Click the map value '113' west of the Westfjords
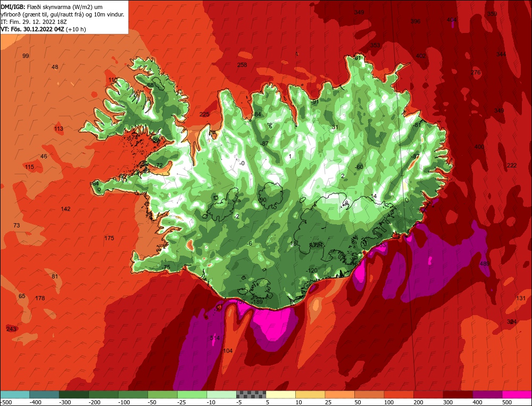The width and height of the screenshot is (532, 406). [59, 129]
